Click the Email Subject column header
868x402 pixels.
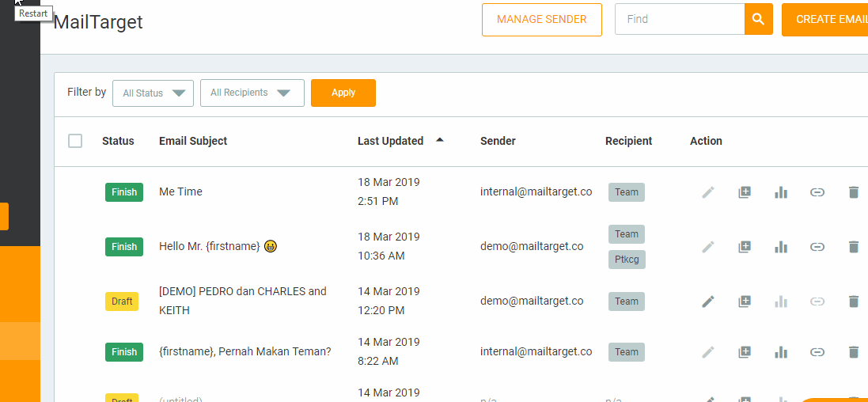coord(193,141)
